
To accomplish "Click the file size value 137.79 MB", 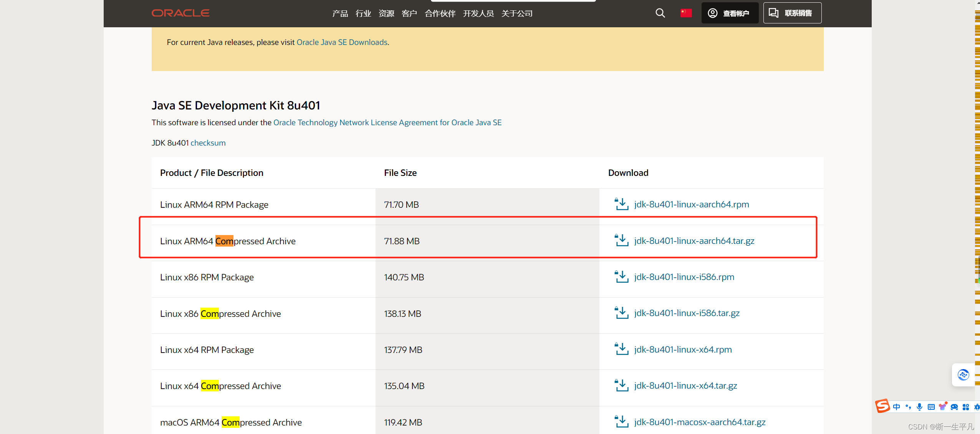I will coord(403,350).
